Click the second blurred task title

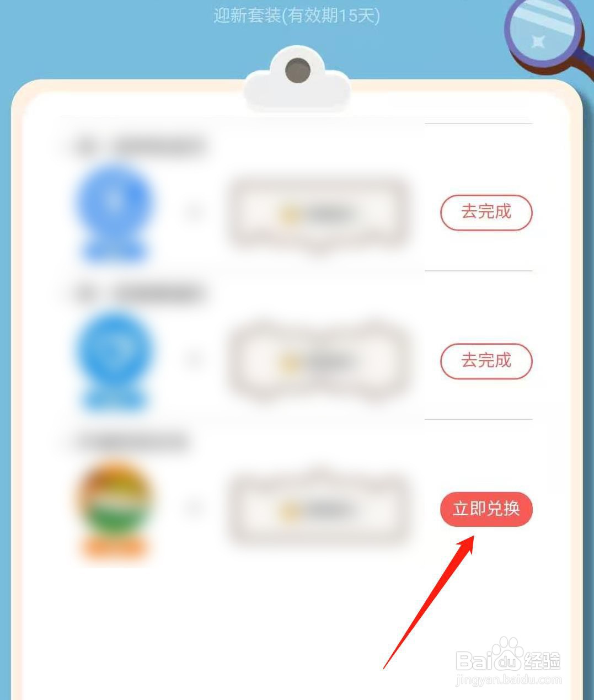(138, 293)
